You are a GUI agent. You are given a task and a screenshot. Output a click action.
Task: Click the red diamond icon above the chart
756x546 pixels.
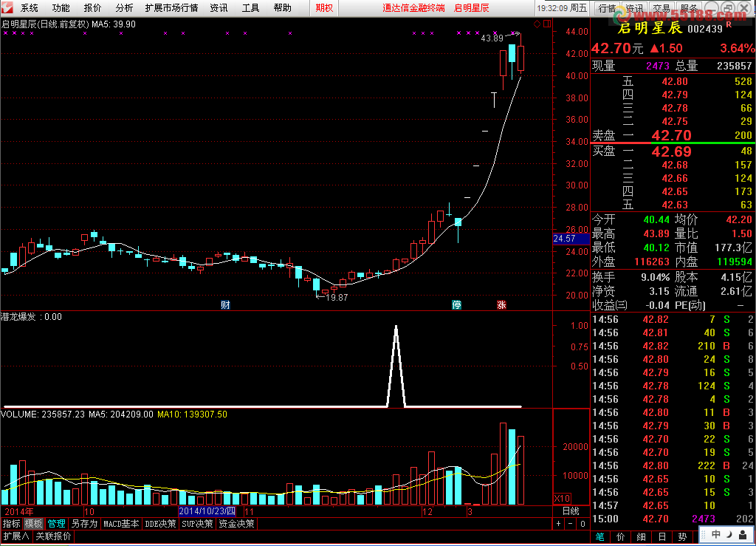click(x=537, y=24)
